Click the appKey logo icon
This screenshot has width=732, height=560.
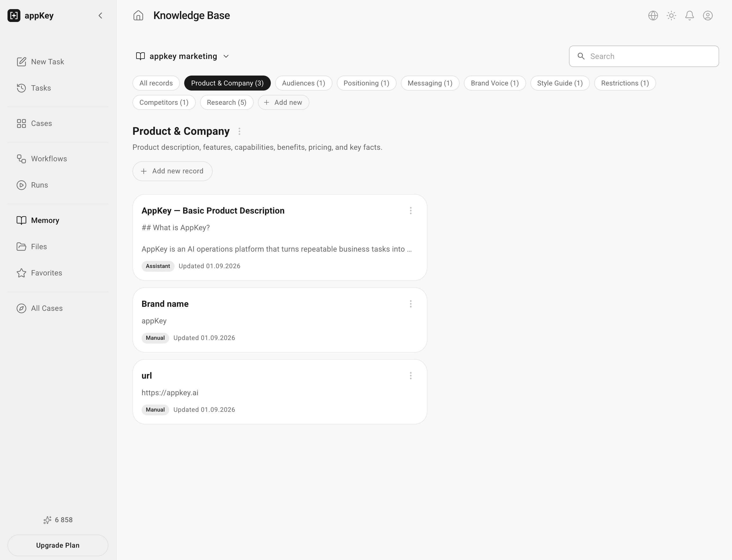point(14,16)
